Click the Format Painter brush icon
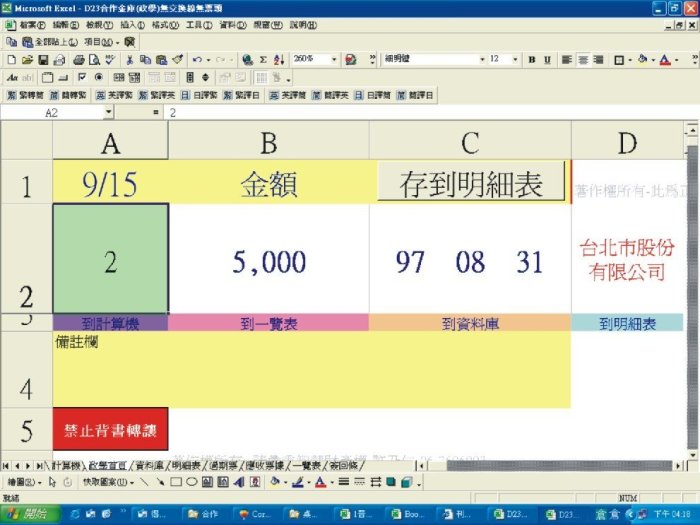The image size is (700, 525). 177,59
